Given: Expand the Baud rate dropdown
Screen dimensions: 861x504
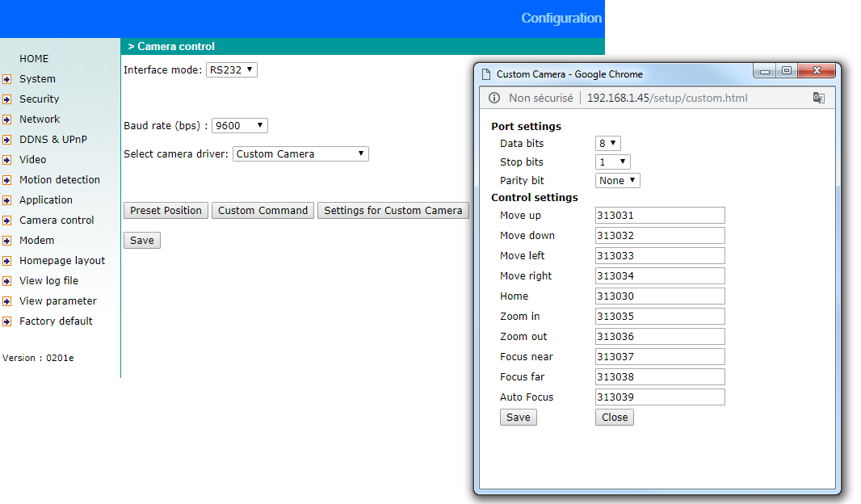Looking at the screenshot, I should 239,126.
